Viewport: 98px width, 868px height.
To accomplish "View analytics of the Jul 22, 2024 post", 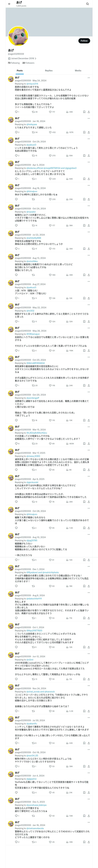I will coord(67,249).
